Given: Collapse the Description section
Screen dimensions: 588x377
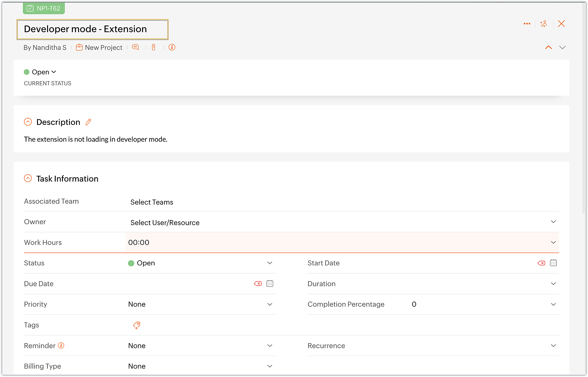Looking at the screenshot, I should (x=28, y=122).
